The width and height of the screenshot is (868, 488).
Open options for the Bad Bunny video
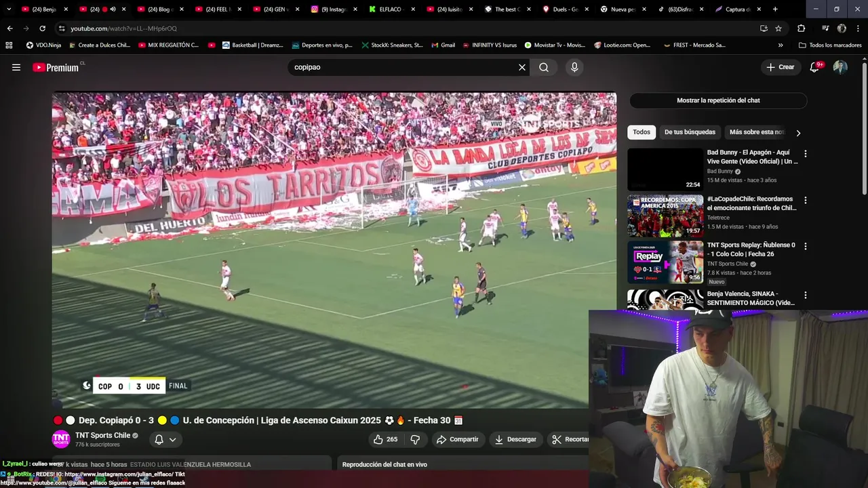tap(805, 154)
